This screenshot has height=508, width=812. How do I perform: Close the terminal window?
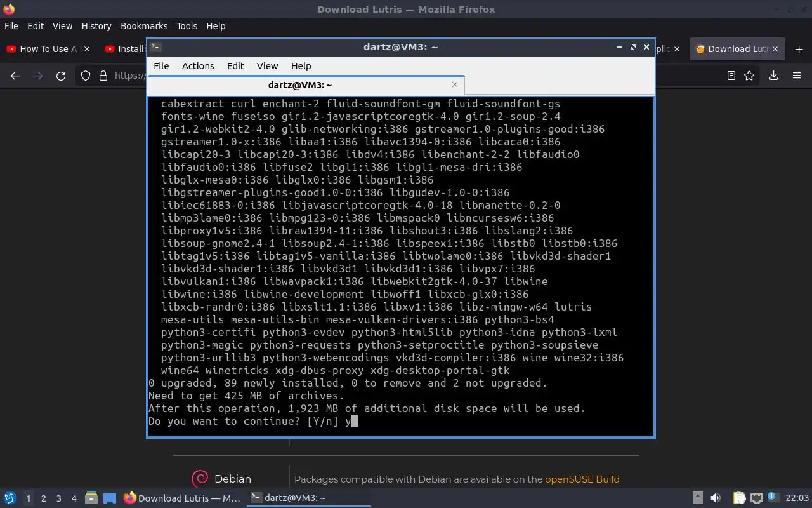(x=646, y=47)
